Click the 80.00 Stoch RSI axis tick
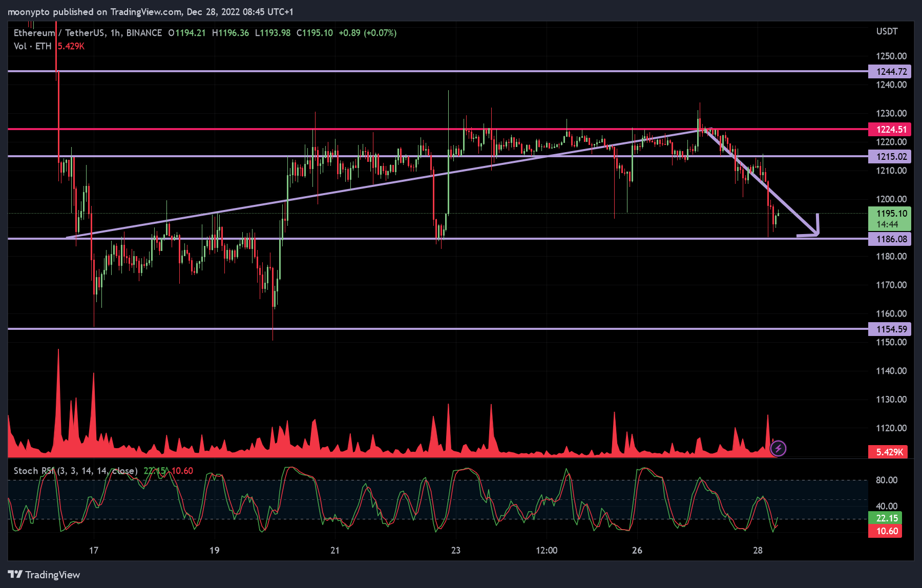 pos(887,480)
